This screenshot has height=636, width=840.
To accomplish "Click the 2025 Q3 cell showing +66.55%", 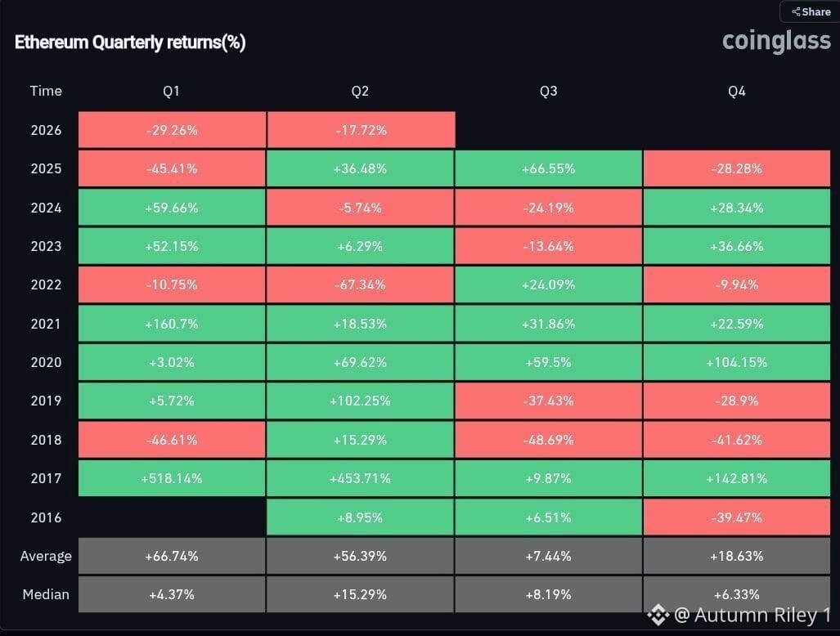I will pyautogui.click(x=549, y=168).
